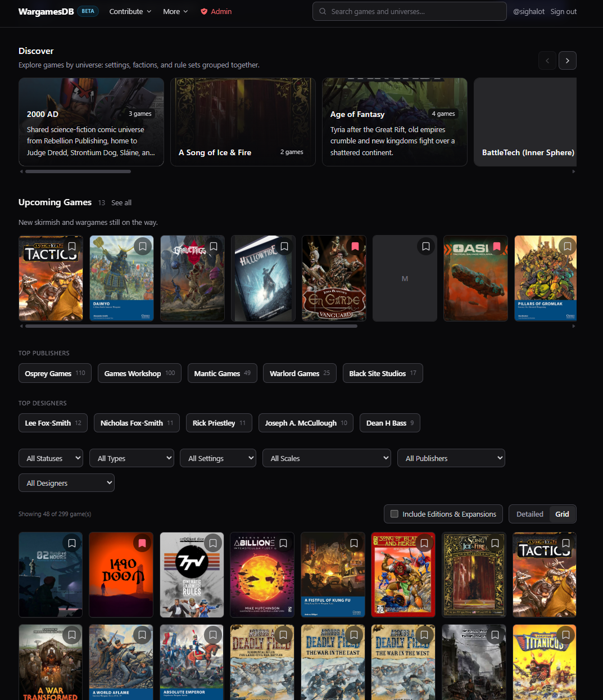Viewport: 603px width, 700px height.
Task: Filter by designer Lee Fox-Smith
Action: (x=53, y=423)
